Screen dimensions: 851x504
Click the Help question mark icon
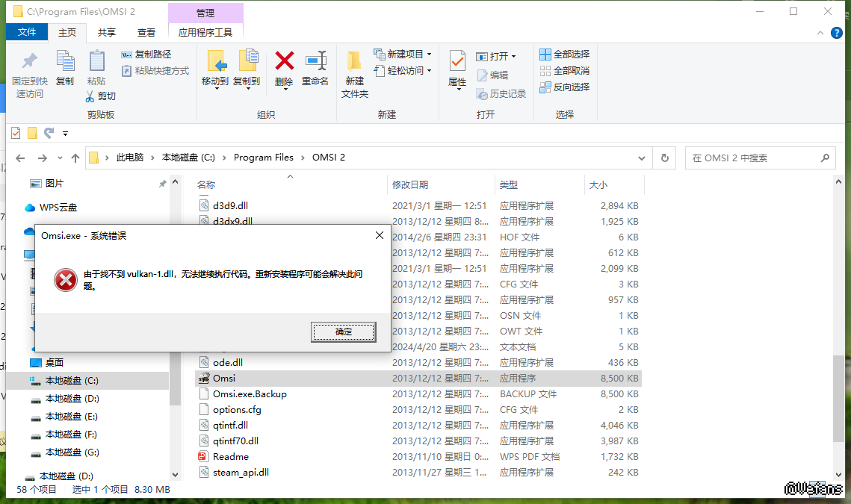tap(837, 33)
